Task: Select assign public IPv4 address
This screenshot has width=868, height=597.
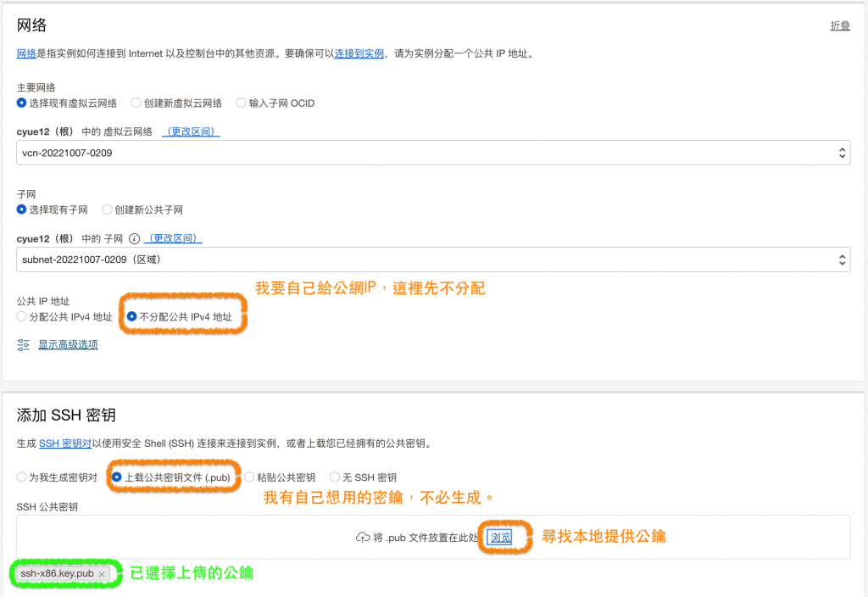Action: click(x=22, y=316)
